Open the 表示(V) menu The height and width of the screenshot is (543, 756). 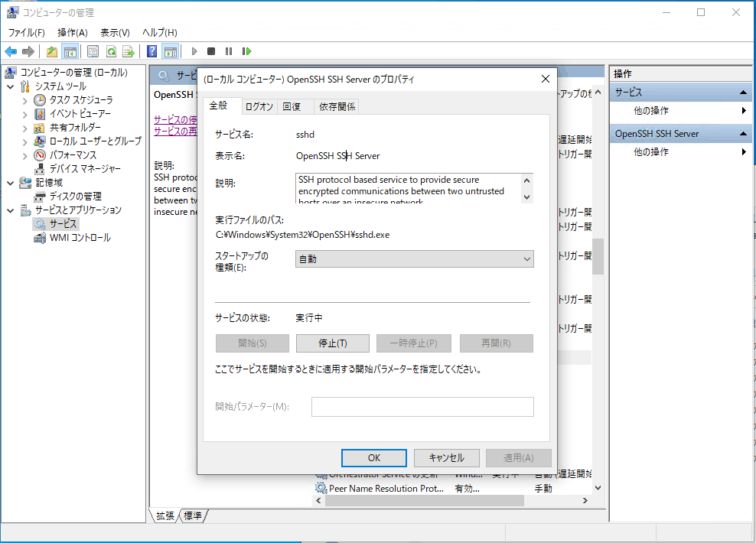(x=116, y=33)
